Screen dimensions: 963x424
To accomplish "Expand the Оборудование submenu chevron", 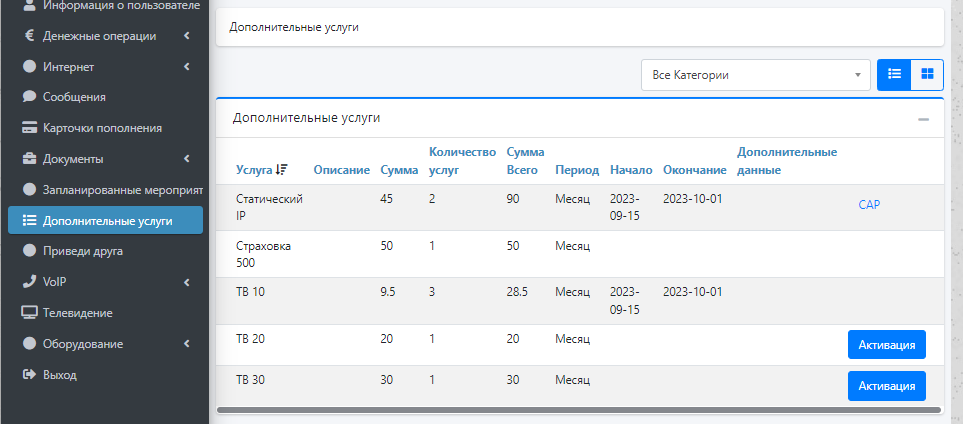I will pos(187,344).
